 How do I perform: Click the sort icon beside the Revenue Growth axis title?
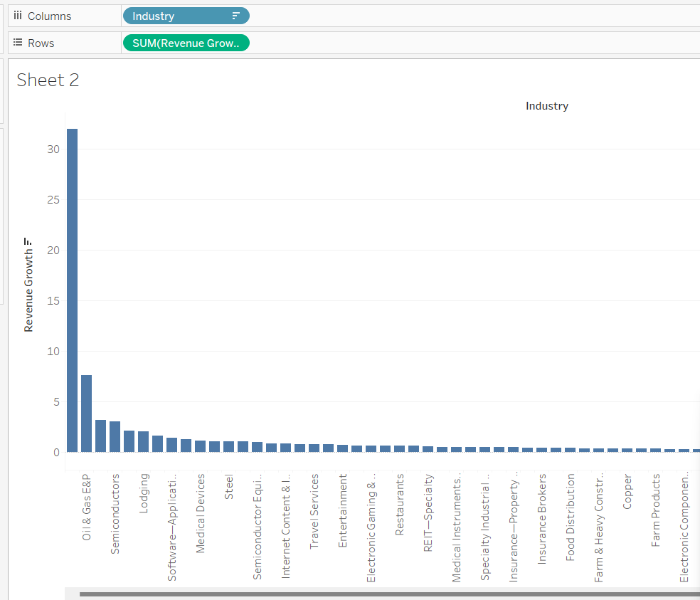point(28,241)
